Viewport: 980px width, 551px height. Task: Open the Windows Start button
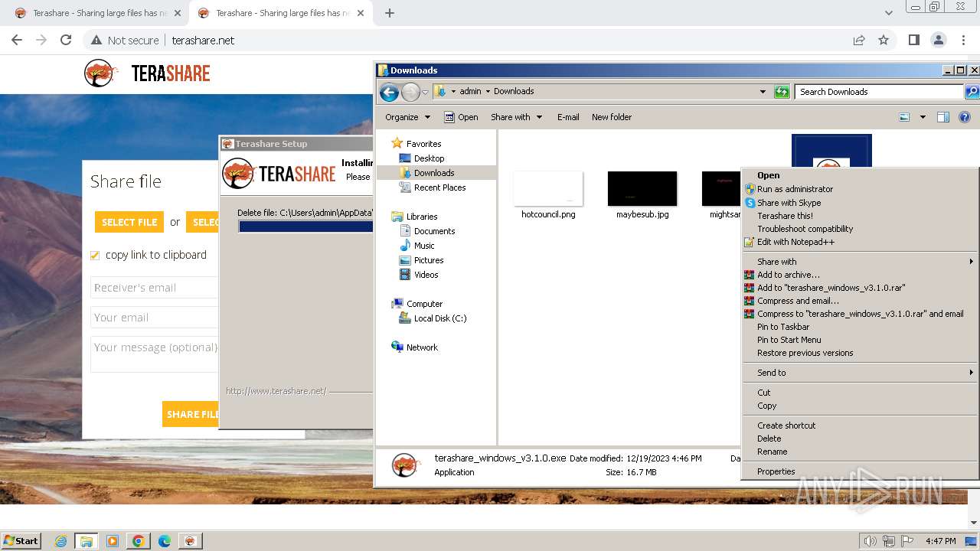[x=21, y=541]
